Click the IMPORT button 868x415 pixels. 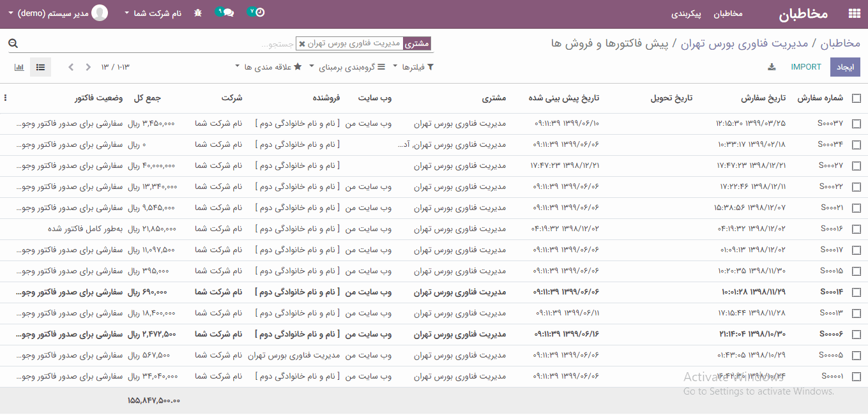point(805,67)
